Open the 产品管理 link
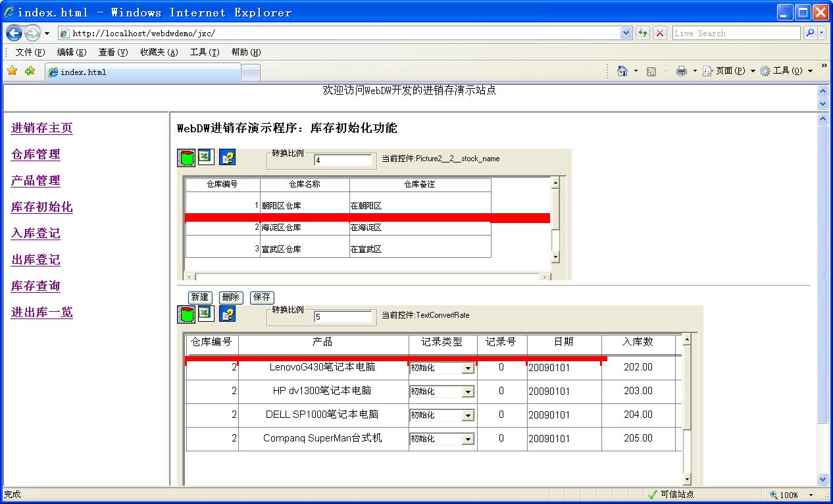This screenshot has width=833, height=504. 36,181
